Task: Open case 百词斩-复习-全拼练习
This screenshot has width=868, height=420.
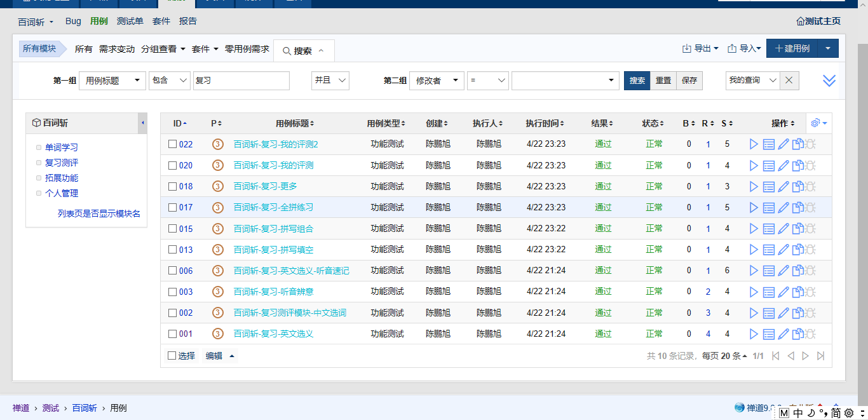Action: [x=273, y=207]
